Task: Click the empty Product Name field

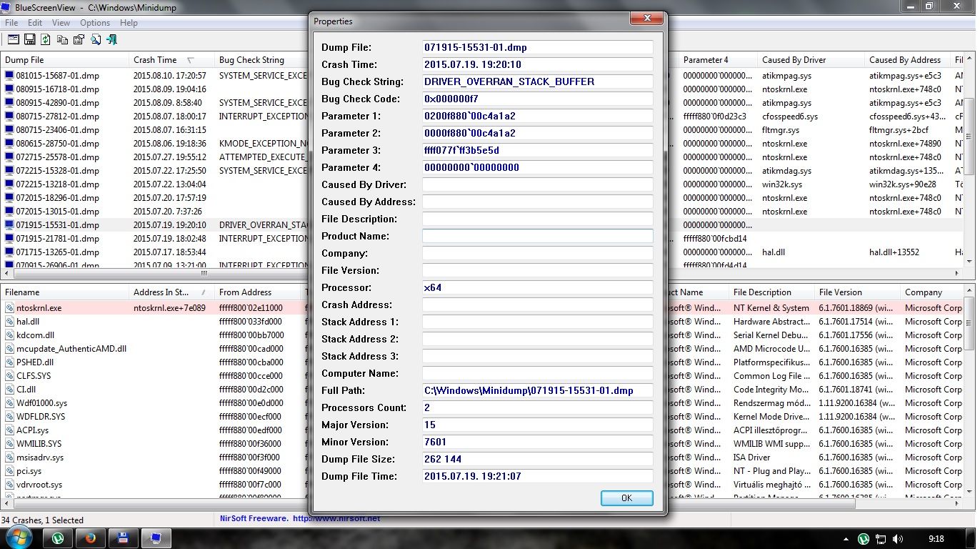Action: 537,236
